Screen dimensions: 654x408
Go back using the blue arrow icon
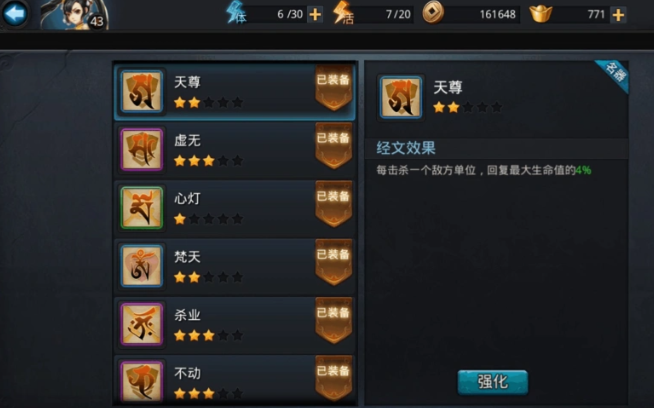(x=15, y=14)
